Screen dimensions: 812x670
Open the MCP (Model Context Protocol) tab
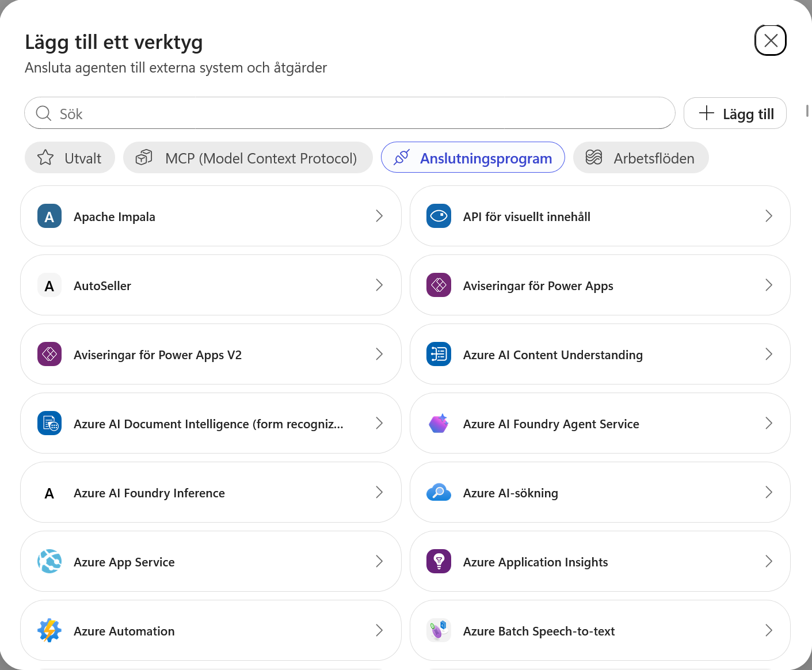coord(248,158)
